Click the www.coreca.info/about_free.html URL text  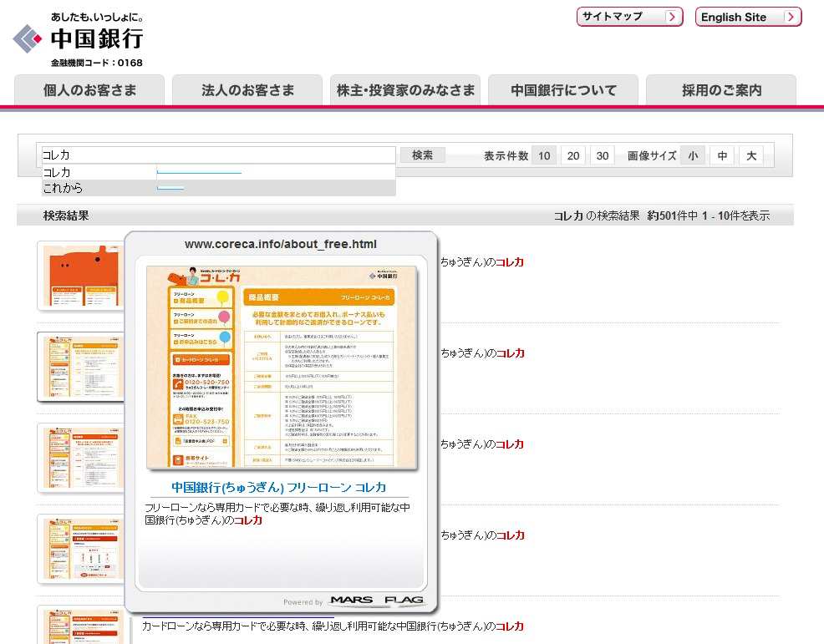pos(281,244)
